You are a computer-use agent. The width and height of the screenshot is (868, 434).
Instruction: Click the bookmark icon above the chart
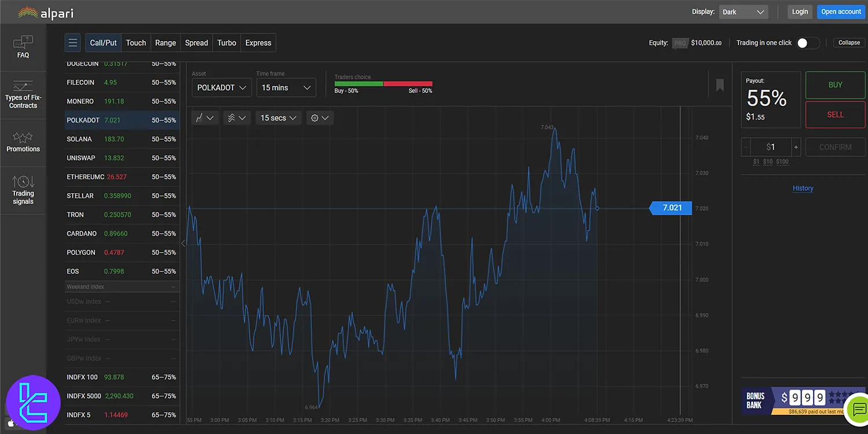[720, 86]
